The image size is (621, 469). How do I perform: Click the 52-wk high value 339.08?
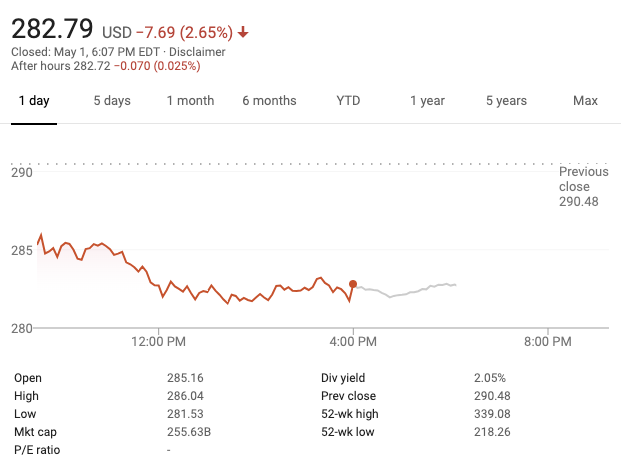[x=490, y=414]
